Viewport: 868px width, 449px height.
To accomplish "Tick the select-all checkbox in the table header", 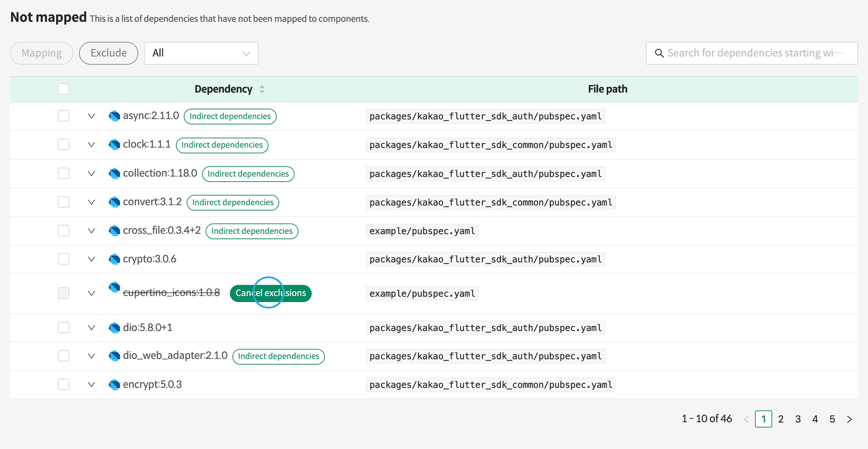I will pyautogui.click(x=63, y=89).
